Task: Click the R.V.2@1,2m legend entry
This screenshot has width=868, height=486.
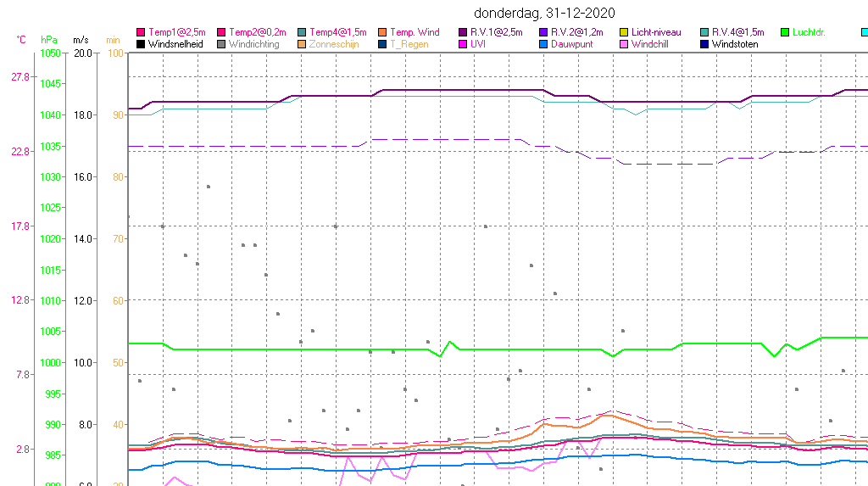Action: click(x=576, y=32)
